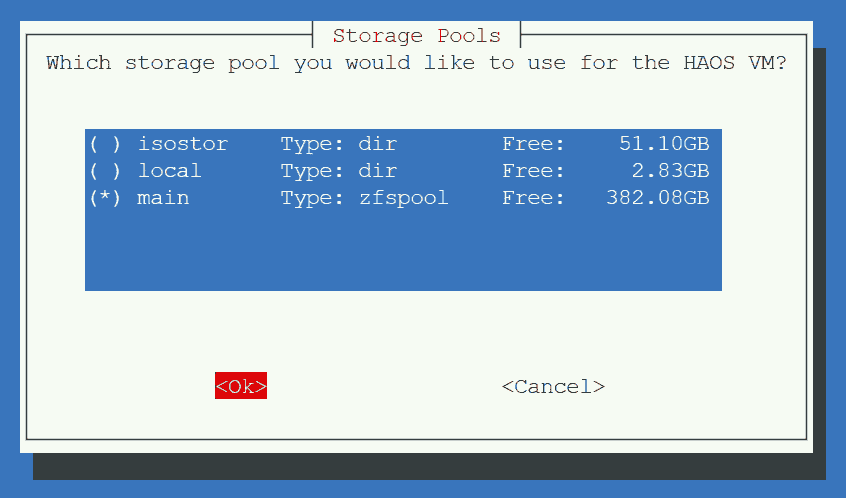Image resolution: width=846 pixels, height=498 pixels.
Task: Choose the main pool name
Action: [x=163, y=198]
